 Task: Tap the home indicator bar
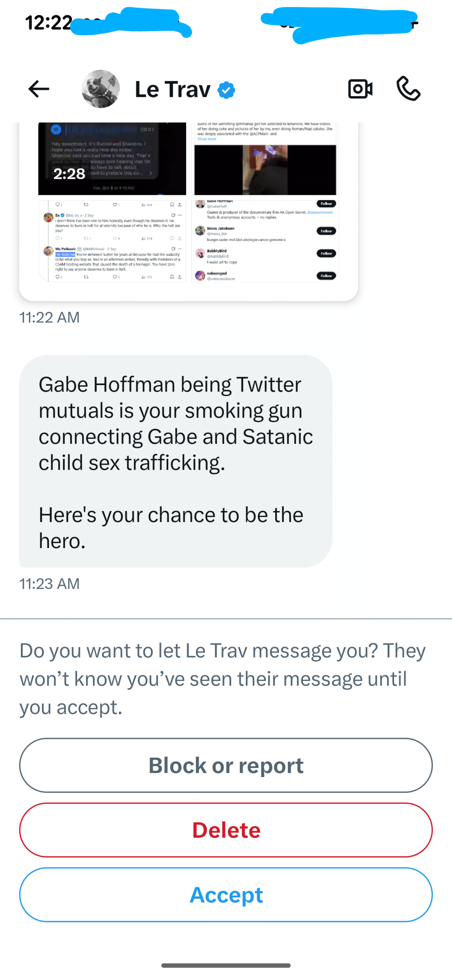coord(226,965)
